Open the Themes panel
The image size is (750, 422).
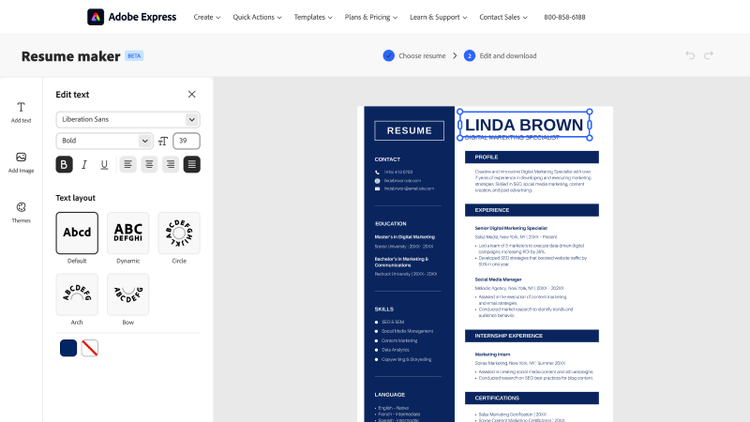(21, 212)
